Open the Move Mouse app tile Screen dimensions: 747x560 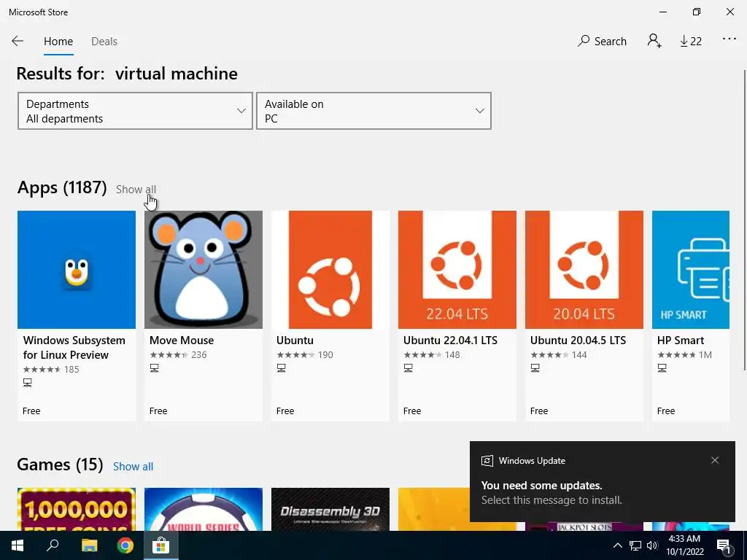pyautogui.click(x=204, y=316)
